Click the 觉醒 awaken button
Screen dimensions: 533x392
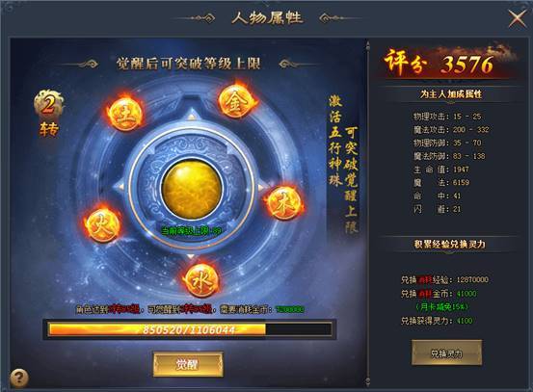pyautogui.click(x=188, y=364)
